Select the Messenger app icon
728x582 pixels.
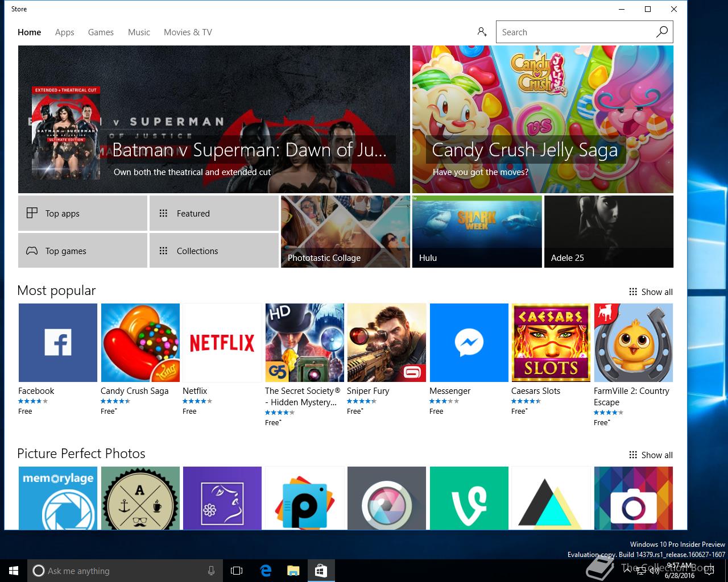(x=469, y=343)
